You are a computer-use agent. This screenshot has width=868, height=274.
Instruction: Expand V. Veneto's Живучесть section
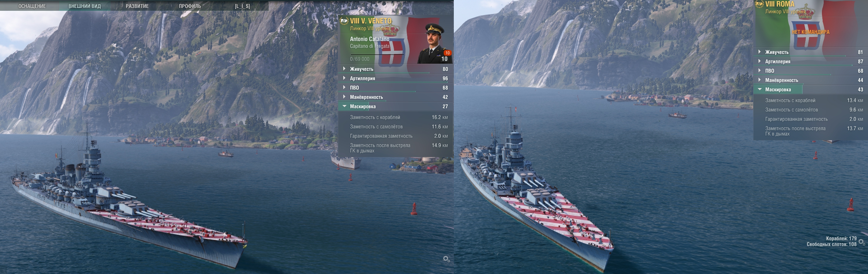pos(395,69)
